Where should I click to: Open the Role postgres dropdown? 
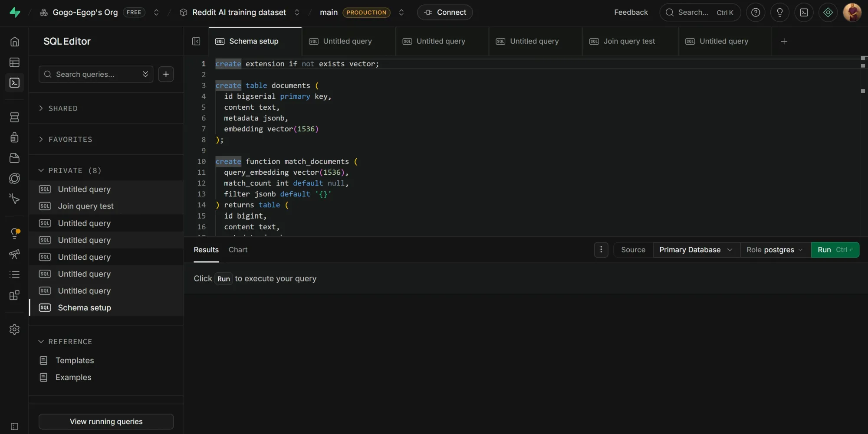click(x=775, y=250)
